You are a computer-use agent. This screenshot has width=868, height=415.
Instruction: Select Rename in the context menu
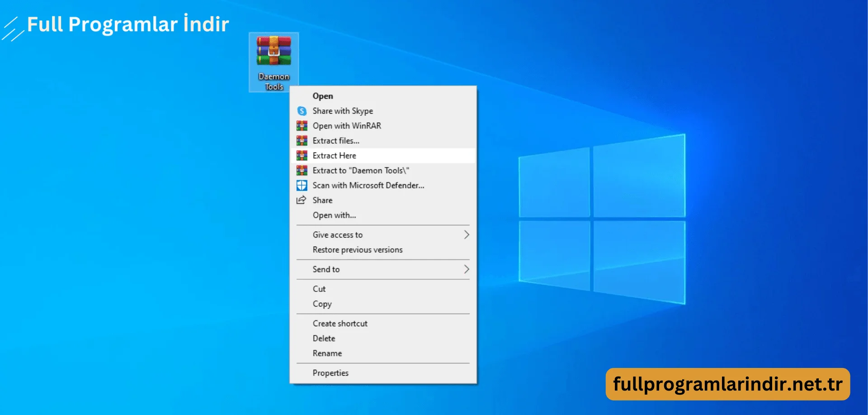tap(383, 353)
